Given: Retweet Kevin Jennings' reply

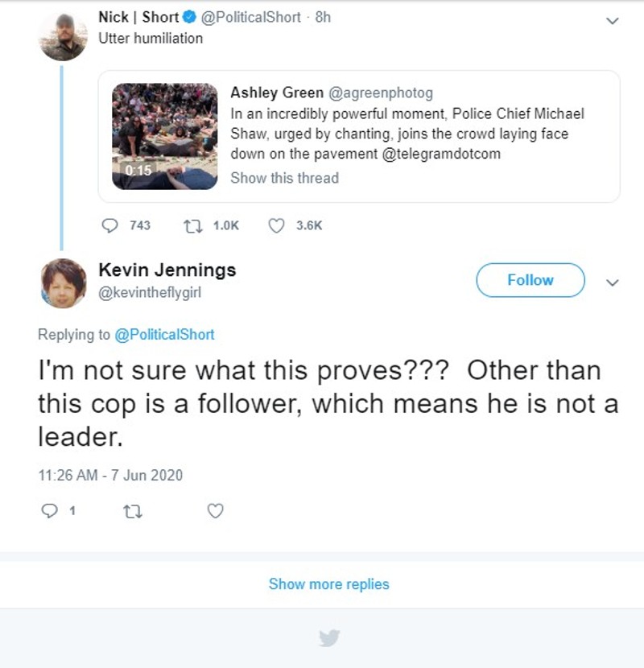Looking at the screenshot, I should click(130, 510).
